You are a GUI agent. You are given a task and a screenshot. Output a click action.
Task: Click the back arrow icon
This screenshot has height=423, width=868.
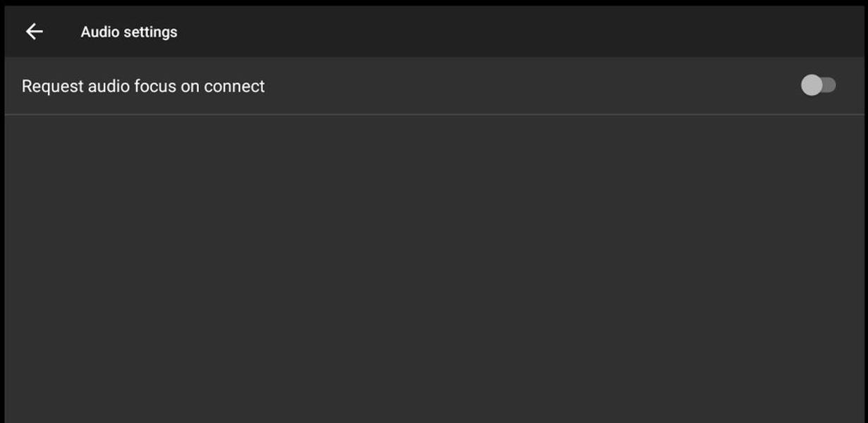(x=34, y=32)
